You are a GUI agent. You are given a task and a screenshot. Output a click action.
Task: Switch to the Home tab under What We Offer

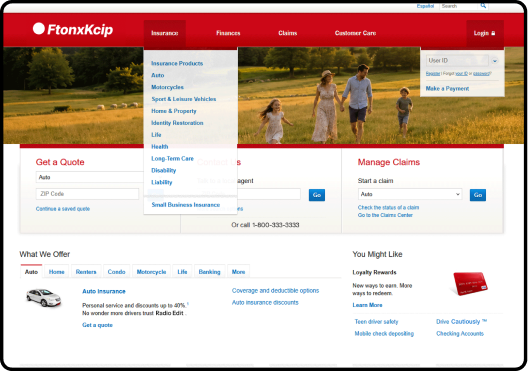tap(57, 272)
